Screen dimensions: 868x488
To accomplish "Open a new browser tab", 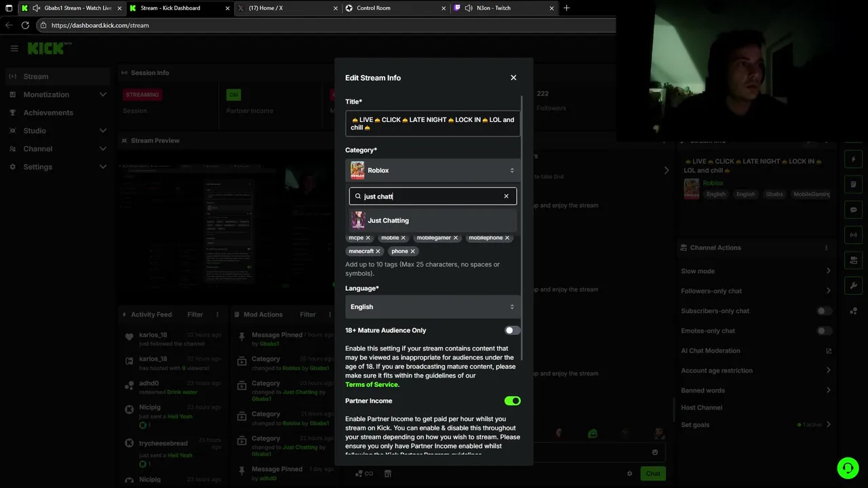I will pyautogui.click(x=567, y=8).
